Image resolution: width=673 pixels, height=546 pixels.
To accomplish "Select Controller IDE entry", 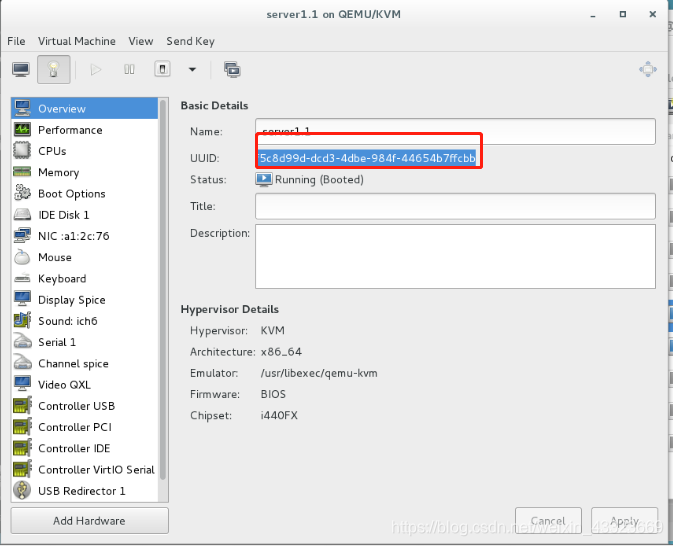I will point(85,449).
